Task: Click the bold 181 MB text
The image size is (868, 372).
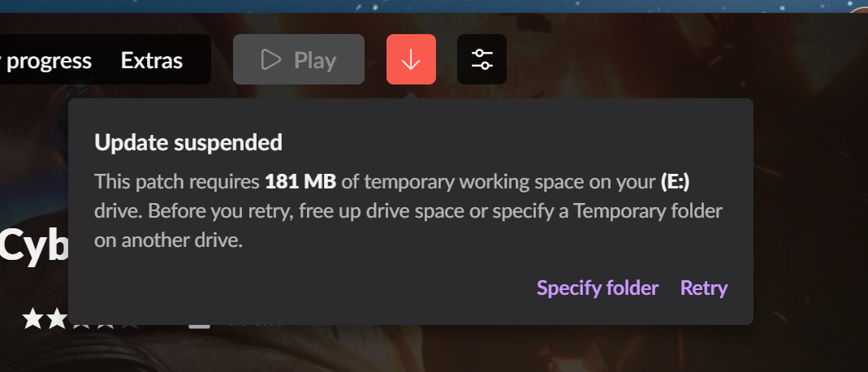Action: pos(300,182)
